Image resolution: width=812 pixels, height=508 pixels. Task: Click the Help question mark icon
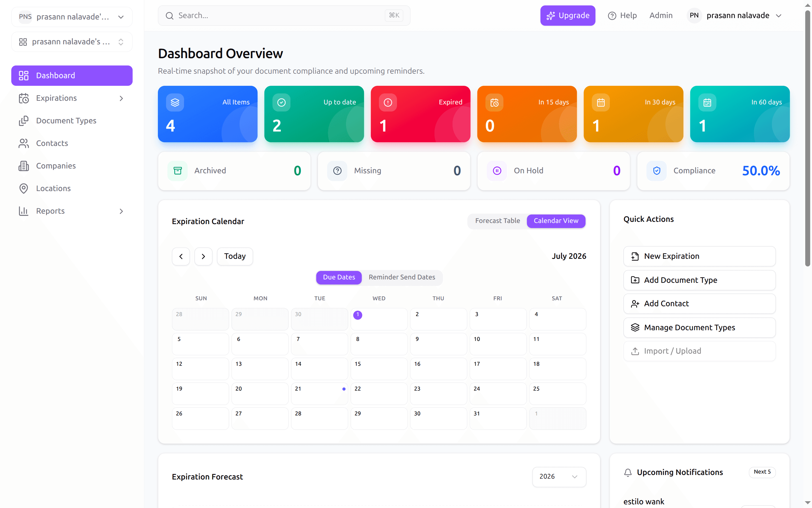612,16
